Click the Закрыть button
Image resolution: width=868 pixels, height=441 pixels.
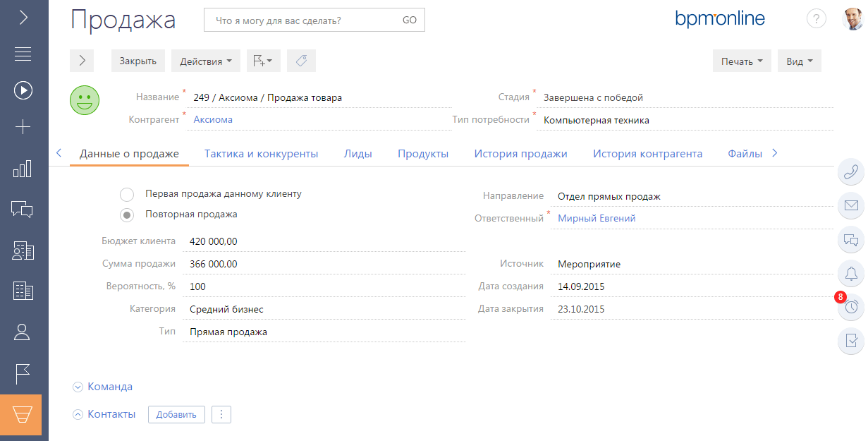coord(137,61)
